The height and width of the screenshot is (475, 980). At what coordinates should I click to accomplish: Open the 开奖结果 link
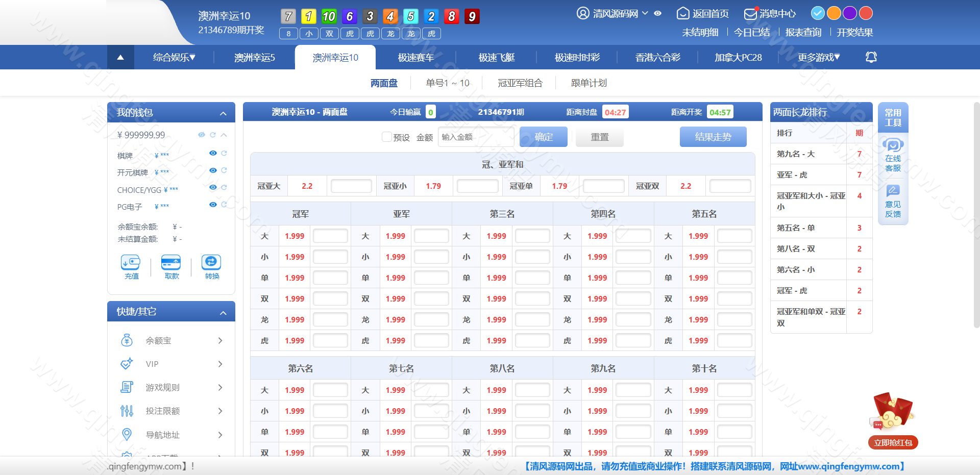click(x=855, y=32)
